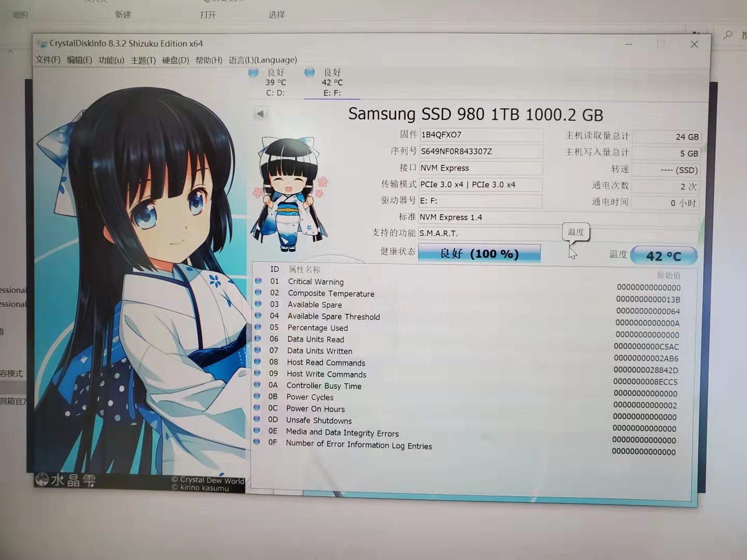Click the NVM Express 1.4 standard field
Image resolution: width=747 pixels, height=560 pixels.
click(558, 217)
